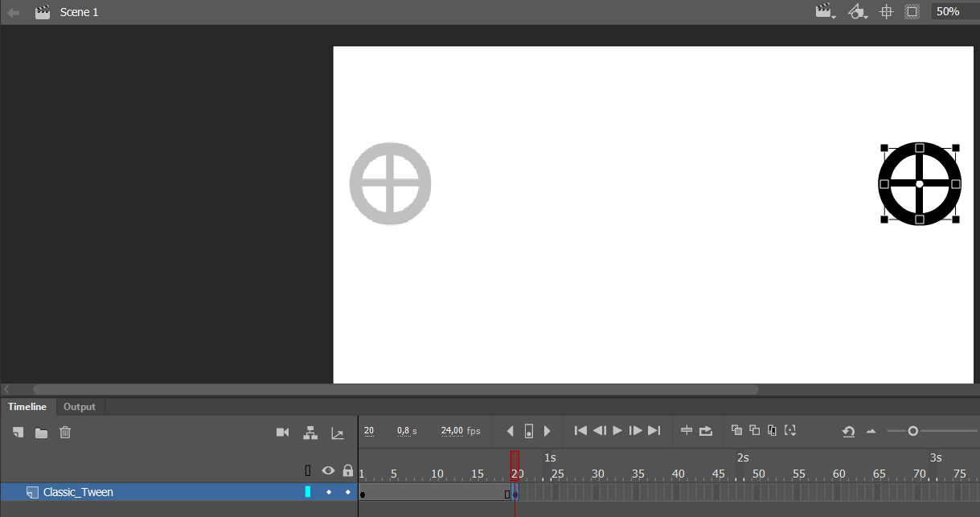This screenshot has height=517, width=980.
Task: Jump to the last frame
Action: click(x=654, y=431)
